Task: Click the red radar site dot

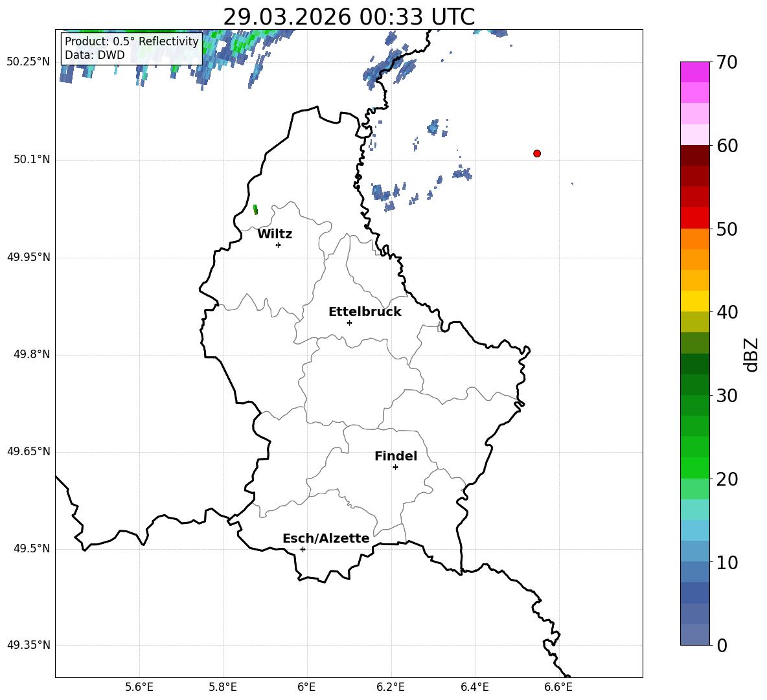Action: point(537,153)
